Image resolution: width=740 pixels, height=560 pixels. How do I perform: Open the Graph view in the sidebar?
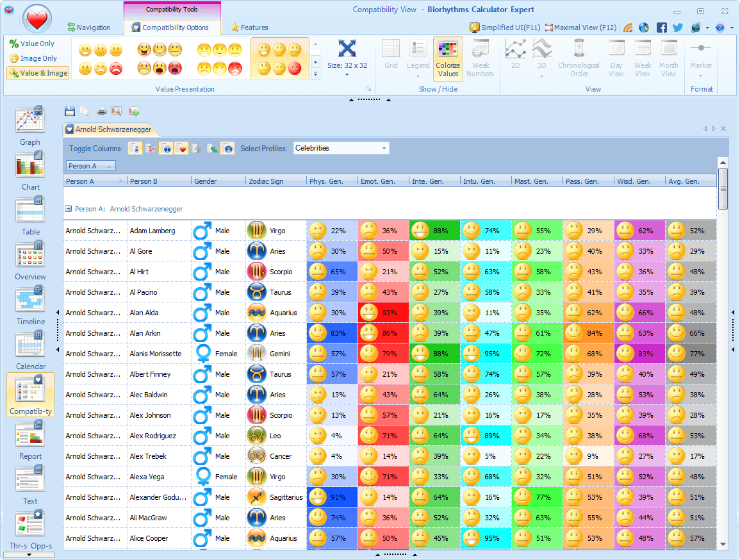coord(30,126)
